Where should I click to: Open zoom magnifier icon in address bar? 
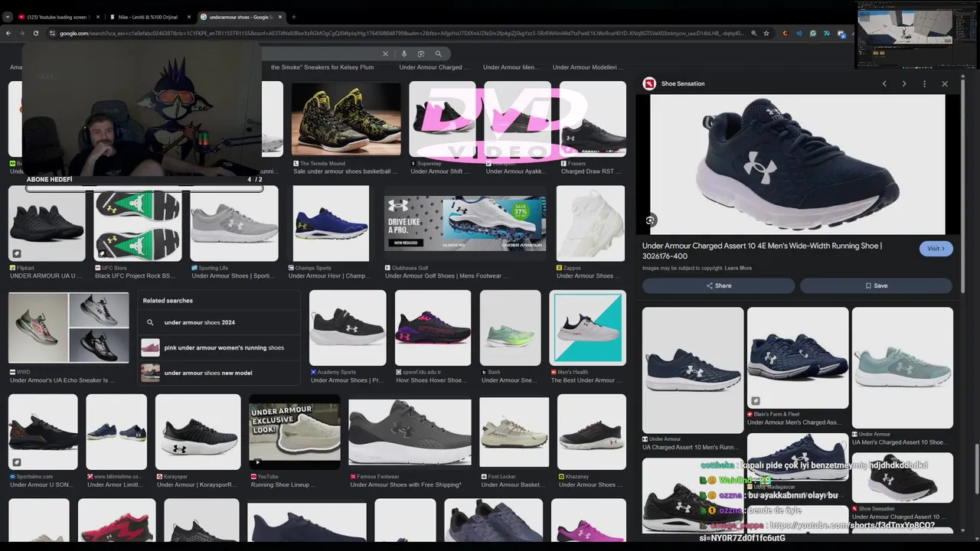pyautogui.click(x=753, y=33)
